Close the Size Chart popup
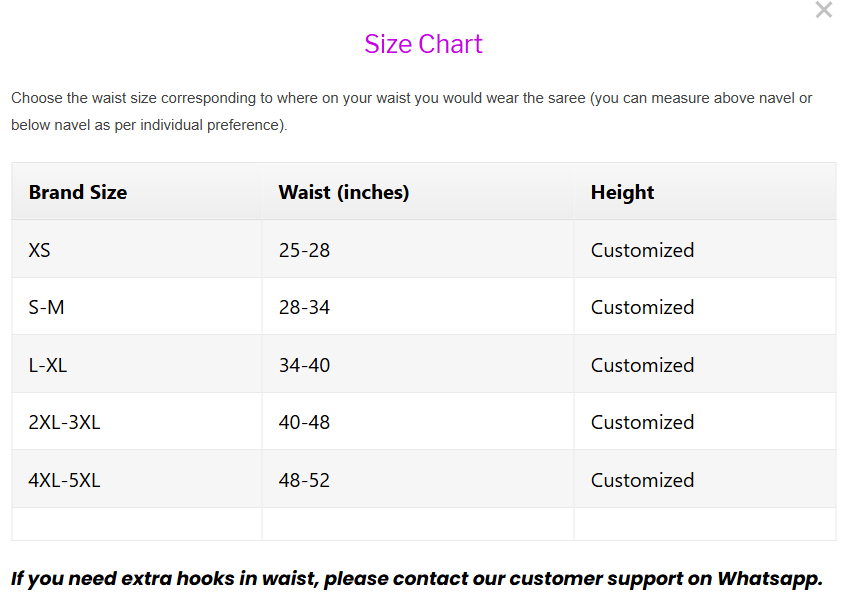The width and height of the screenshot is (851, 607). coord(823,11)
